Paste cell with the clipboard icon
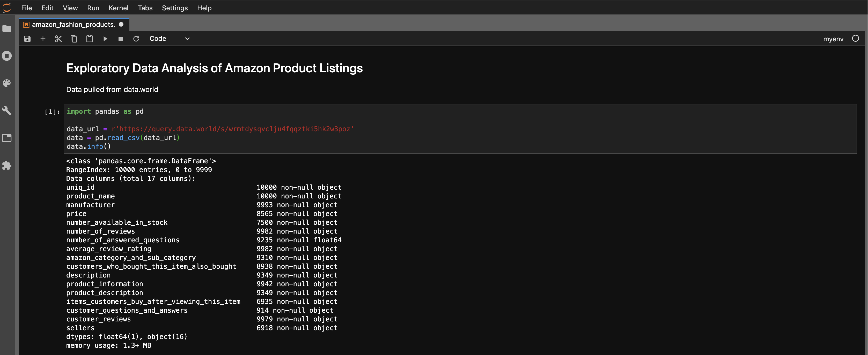868x355 pixels. pyautogui.click(x=89, y=39)
